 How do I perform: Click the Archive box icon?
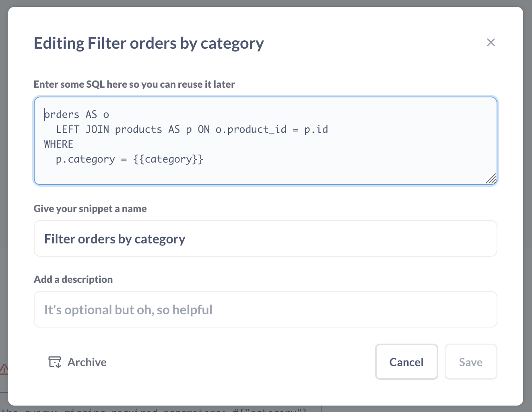click(55, 362)
